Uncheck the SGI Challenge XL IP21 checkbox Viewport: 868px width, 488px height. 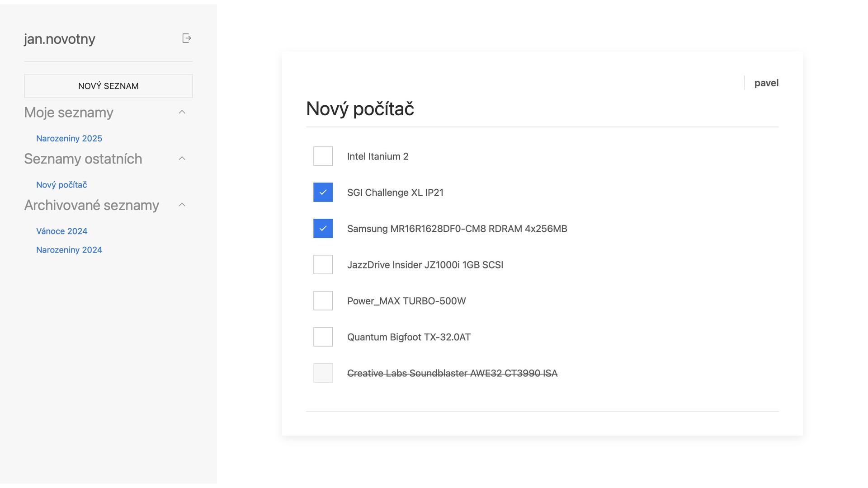point(323,192)
